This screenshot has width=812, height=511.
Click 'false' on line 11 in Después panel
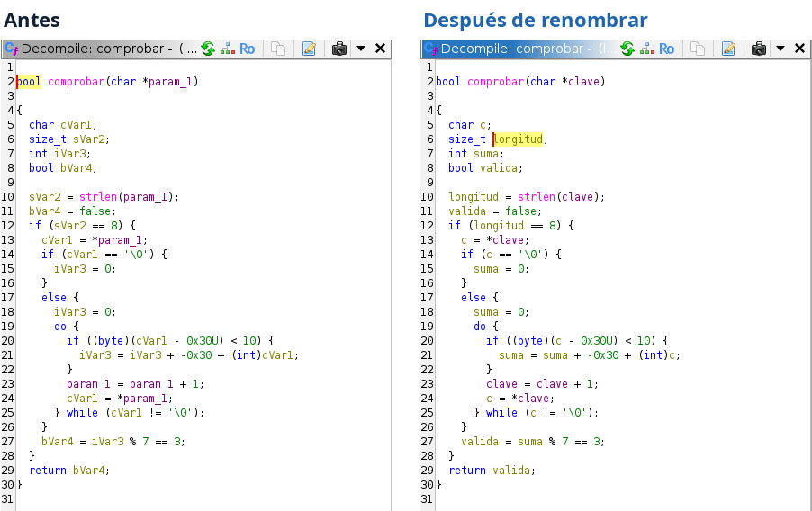[521, 211]
